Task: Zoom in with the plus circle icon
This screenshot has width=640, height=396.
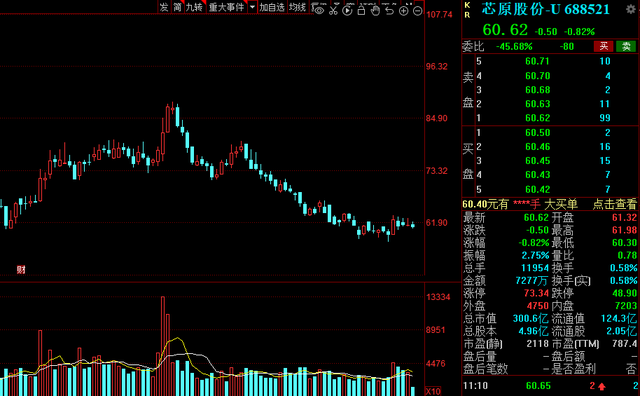Action: (404, 11)
